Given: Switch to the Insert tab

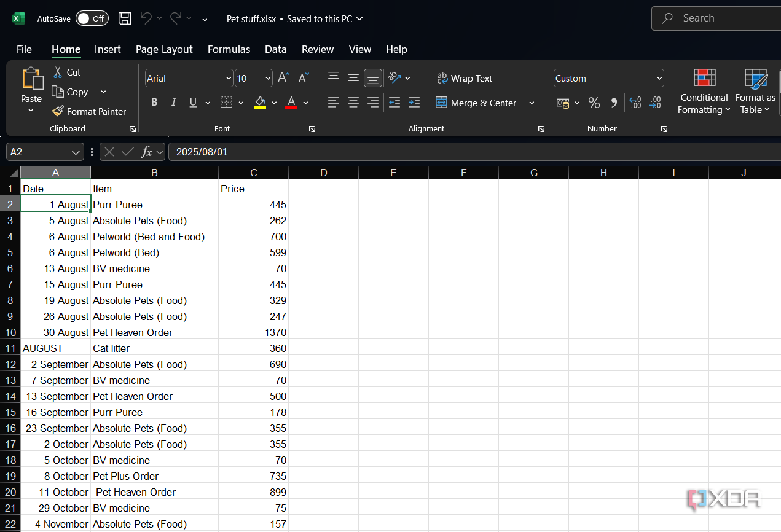Looking at the screenshot, I should (108, 49).
